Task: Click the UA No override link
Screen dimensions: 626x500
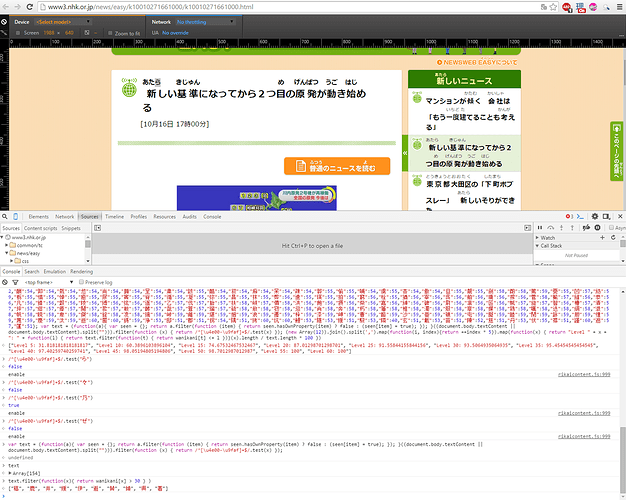Action: click(x=175, y=33)
